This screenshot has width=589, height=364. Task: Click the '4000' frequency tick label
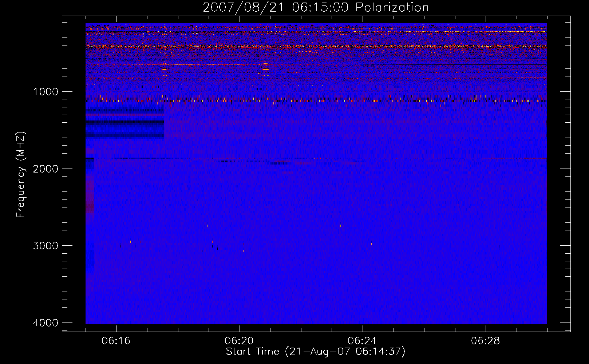pyautogui.click(x=46, y=323)
